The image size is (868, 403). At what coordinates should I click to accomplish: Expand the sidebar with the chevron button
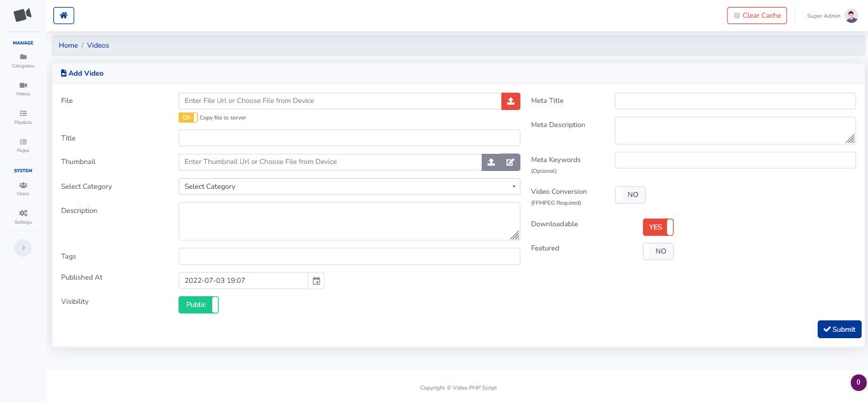(x=23, y=248)
